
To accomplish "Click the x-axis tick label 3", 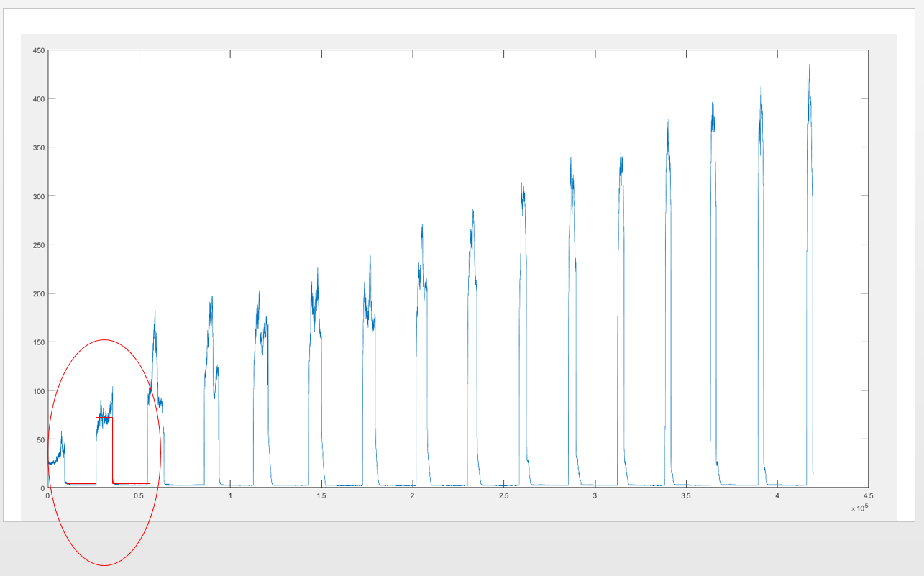I will pyautogui.click(x=595, y=497).
